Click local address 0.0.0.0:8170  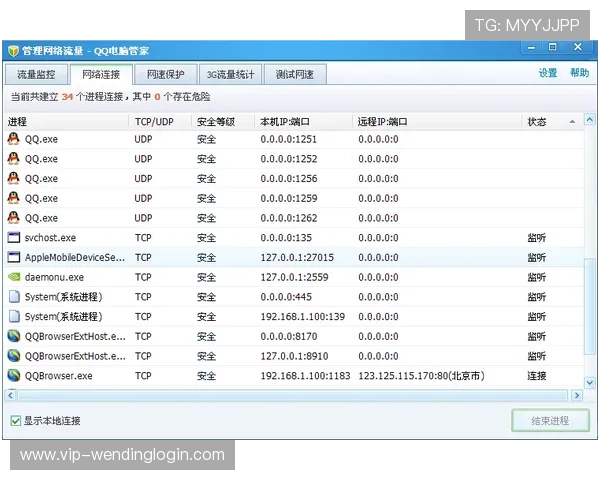click(x=289, y=336)
